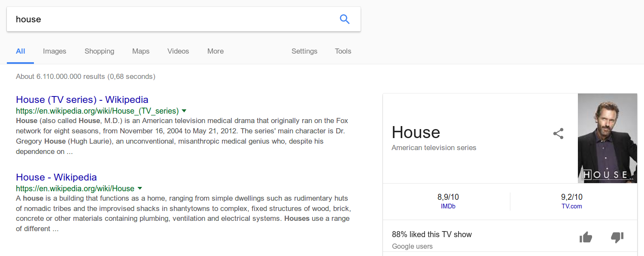
Task: Open the TV.com rating link
Action: [572, 206]
